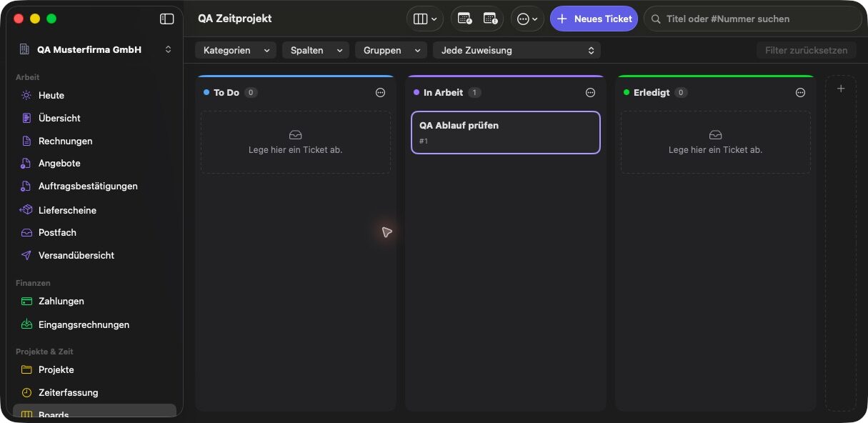Expand the Spalten filter dropdown
The height and width of the screenshot is (423, 868).
tap(316, 50)
